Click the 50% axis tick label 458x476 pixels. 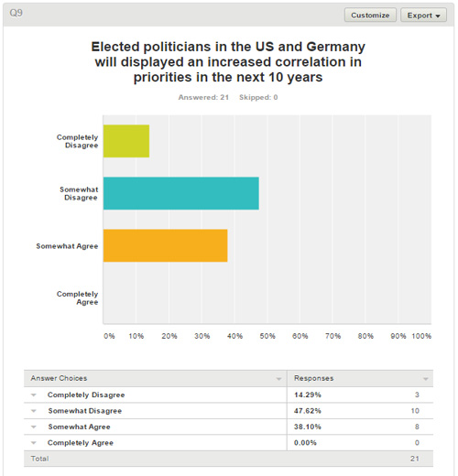click(x=267, y=336)
